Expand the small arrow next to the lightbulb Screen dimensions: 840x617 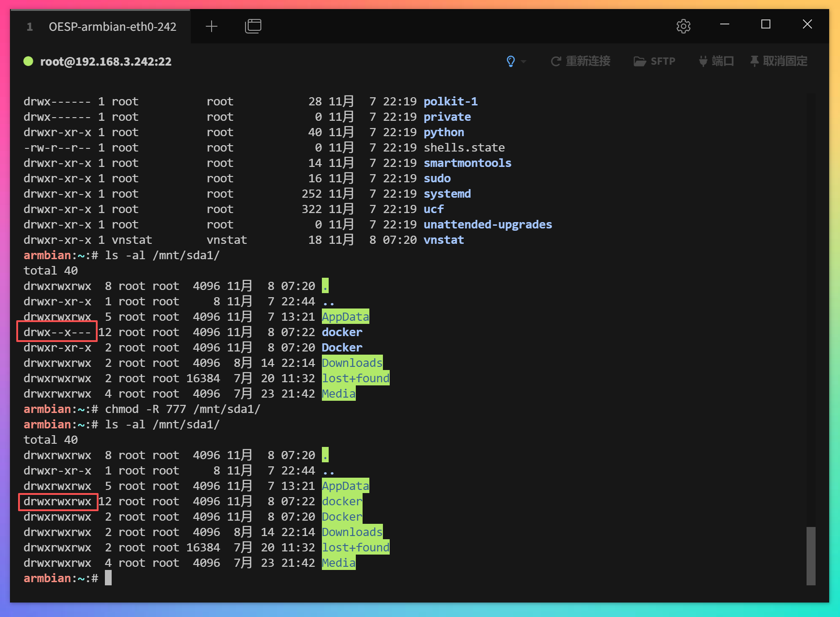point(524,62)
